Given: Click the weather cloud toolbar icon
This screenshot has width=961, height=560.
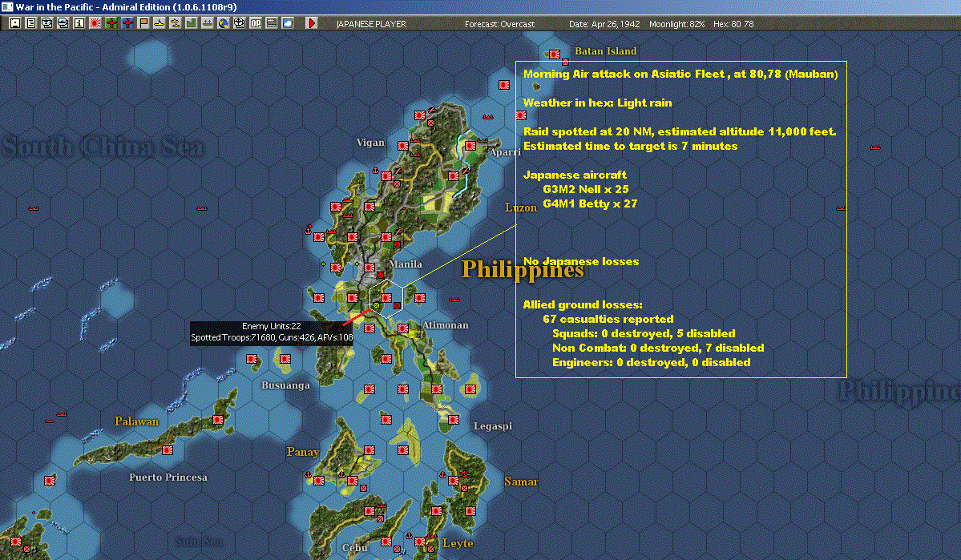Looking at the screenshot, I should [287, 23].
